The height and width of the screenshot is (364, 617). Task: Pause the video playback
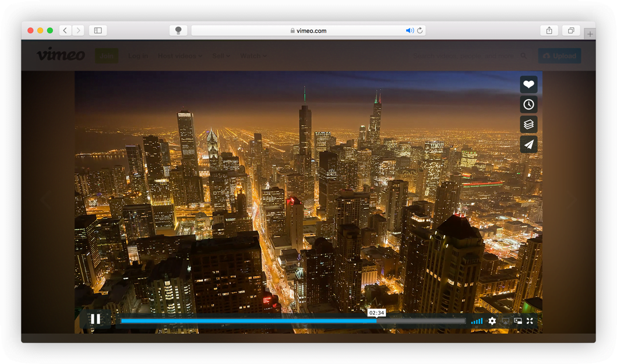(x=96, y=319)
